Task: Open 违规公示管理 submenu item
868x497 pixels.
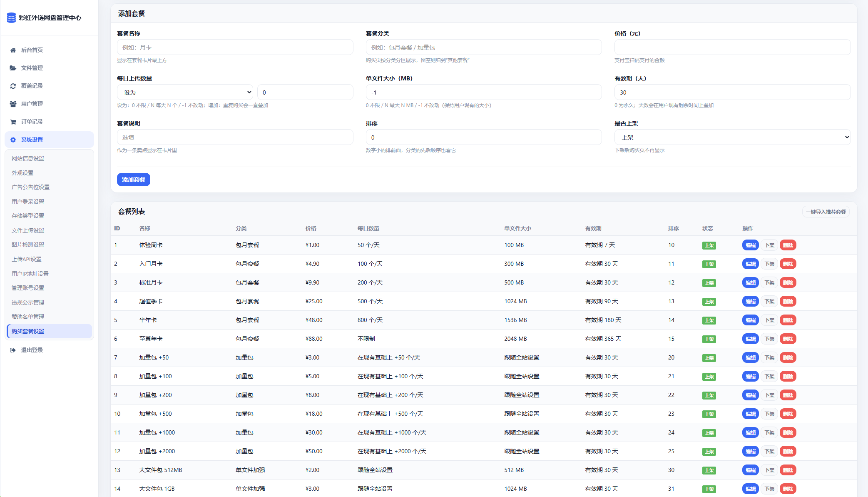Action: coord(28,302)
